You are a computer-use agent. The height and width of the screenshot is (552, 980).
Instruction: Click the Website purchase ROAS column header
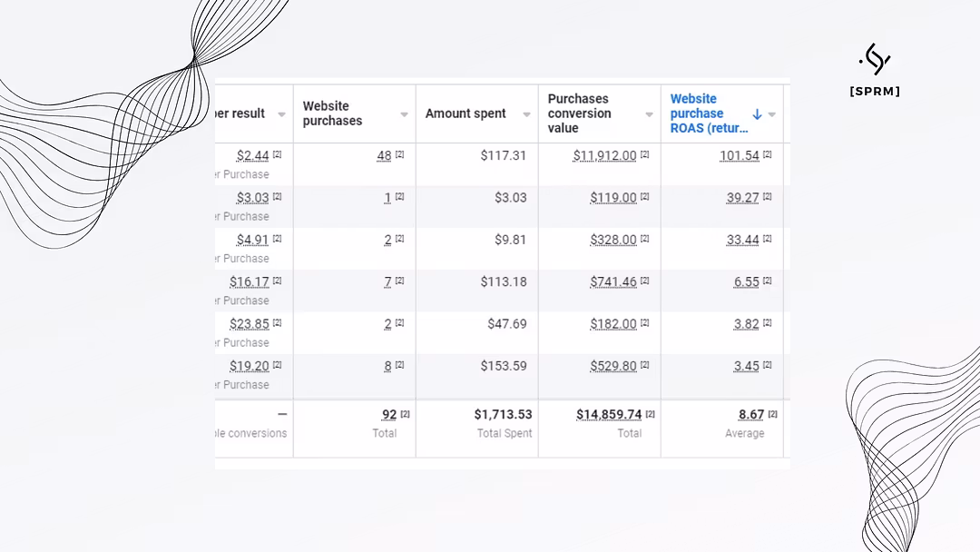coord(708,113)
